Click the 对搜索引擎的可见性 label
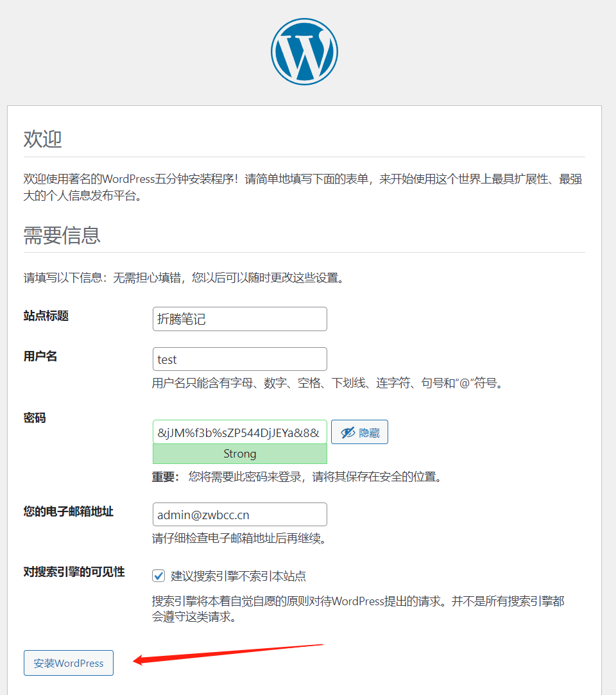 [x=74, y=572]
